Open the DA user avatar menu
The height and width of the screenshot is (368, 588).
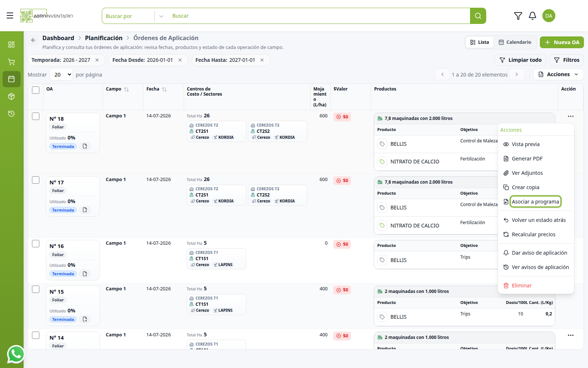coord(549,16)
